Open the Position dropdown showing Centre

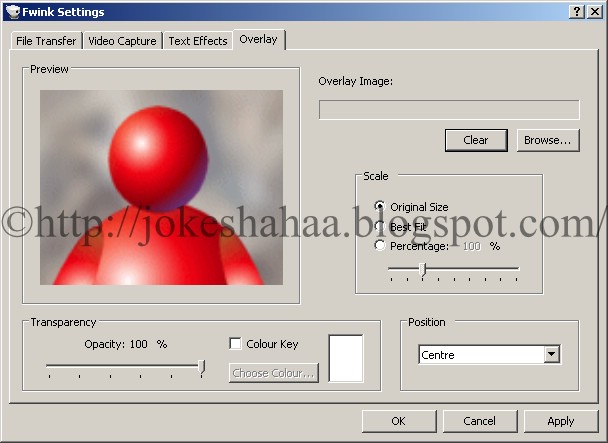489,355
